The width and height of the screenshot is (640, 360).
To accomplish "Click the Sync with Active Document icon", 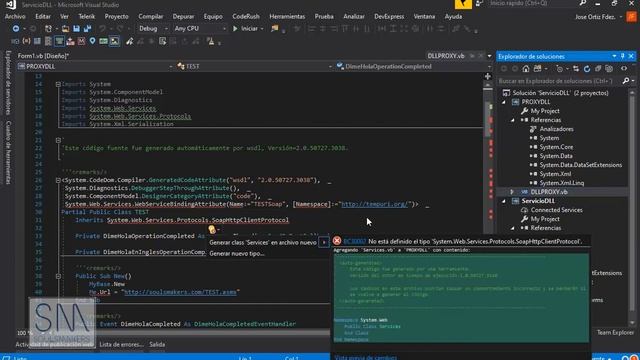I will (x=576, y=69).
